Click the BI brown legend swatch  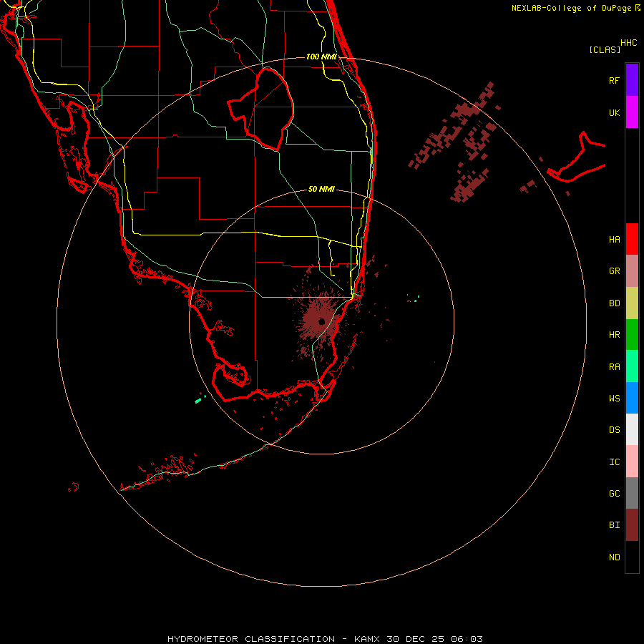pyautogui.click(x=632, y=525)
